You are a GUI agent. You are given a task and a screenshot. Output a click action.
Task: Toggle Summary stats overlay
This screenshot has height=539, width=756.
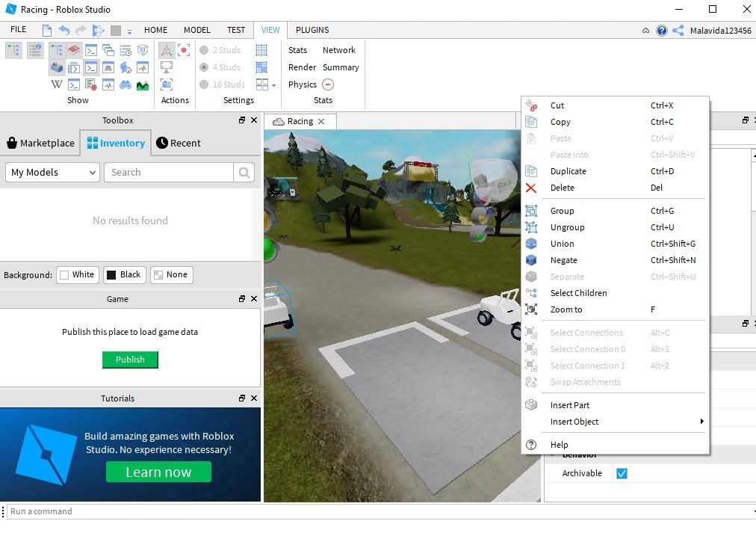[x=341, y=67]
